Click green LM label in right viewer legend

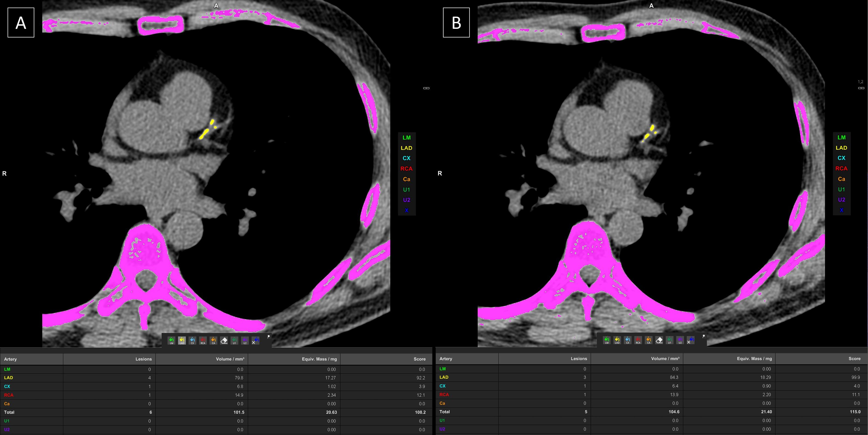click(842, 137)
